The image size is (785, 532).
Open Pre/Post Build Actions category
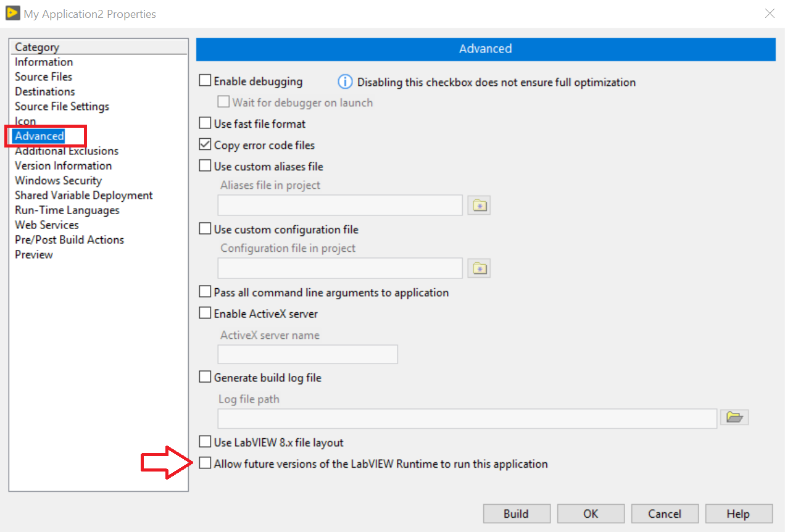(x=69, y=239)
